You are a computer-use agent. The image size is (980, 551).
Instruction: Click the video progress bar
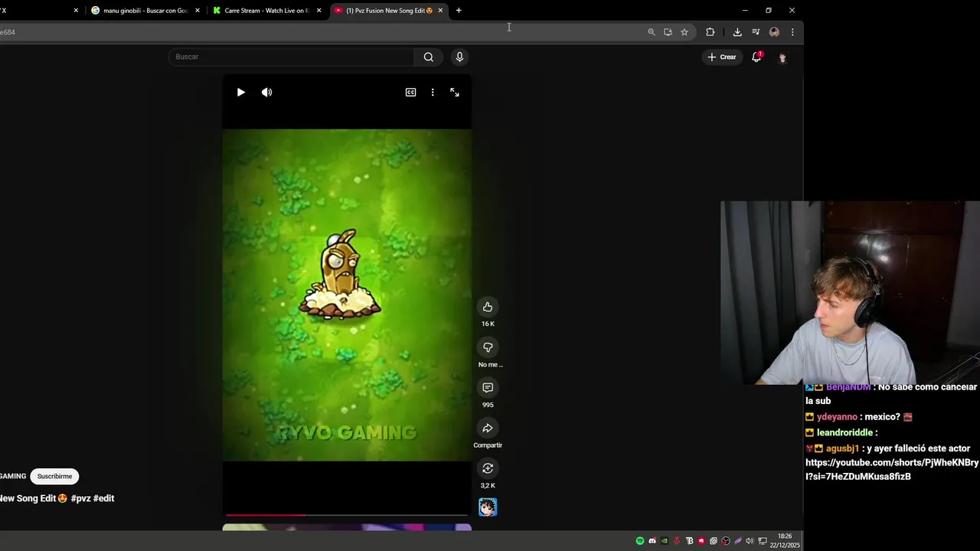click(x=347, y=515)
